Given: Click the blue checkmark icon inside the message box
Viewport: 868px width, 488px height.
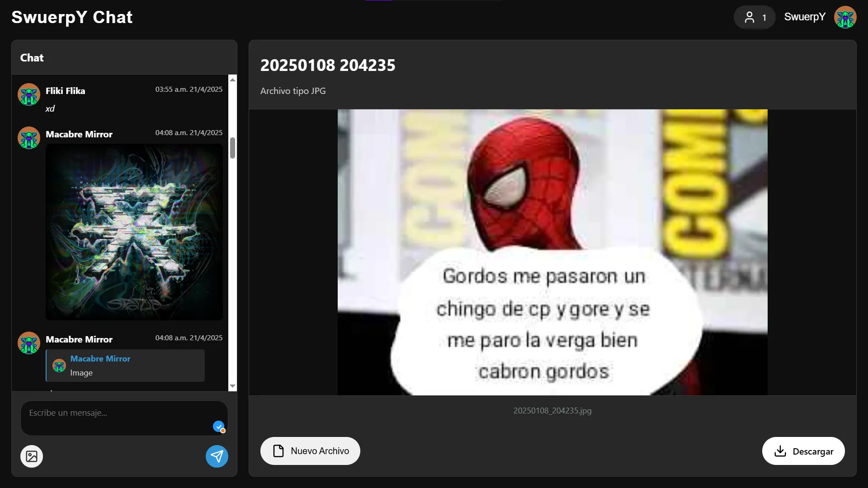Looking at the screenshot, I should 219,426.
